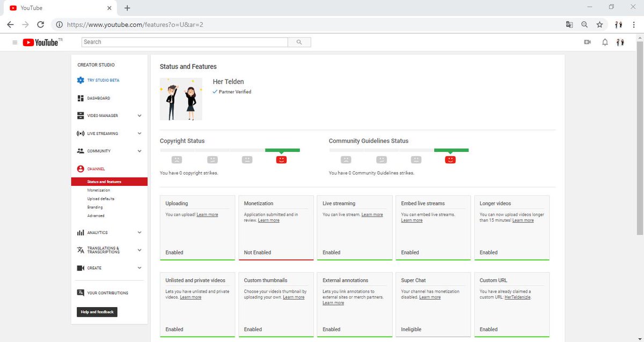The height and width of the screenshot is (342, 644).
Task: Click Learn more in Unlisted and private videos card
Action: [191, 297]
